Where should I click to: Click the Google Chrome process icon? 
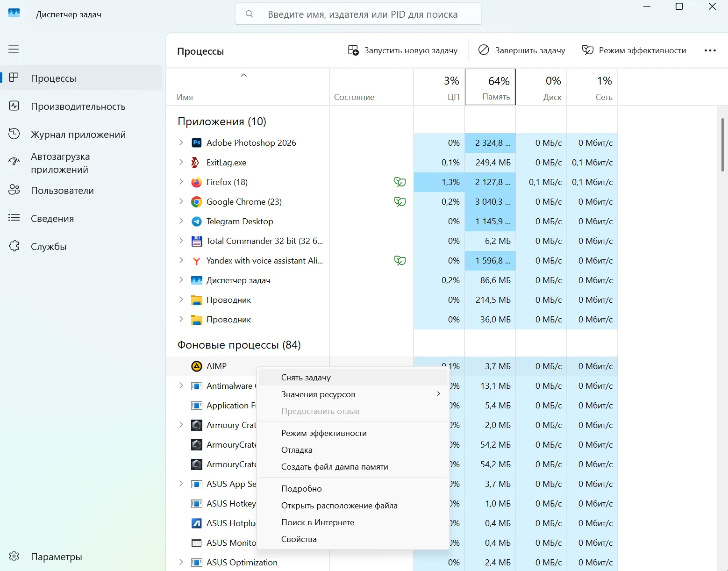197,202
